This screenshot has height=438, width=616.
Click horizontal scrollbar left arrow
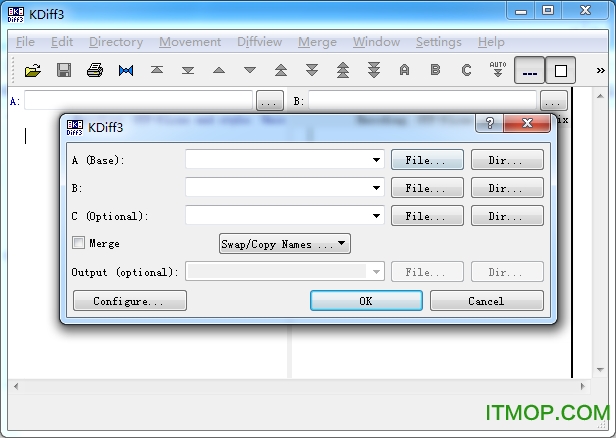click(x=16, y=386)
